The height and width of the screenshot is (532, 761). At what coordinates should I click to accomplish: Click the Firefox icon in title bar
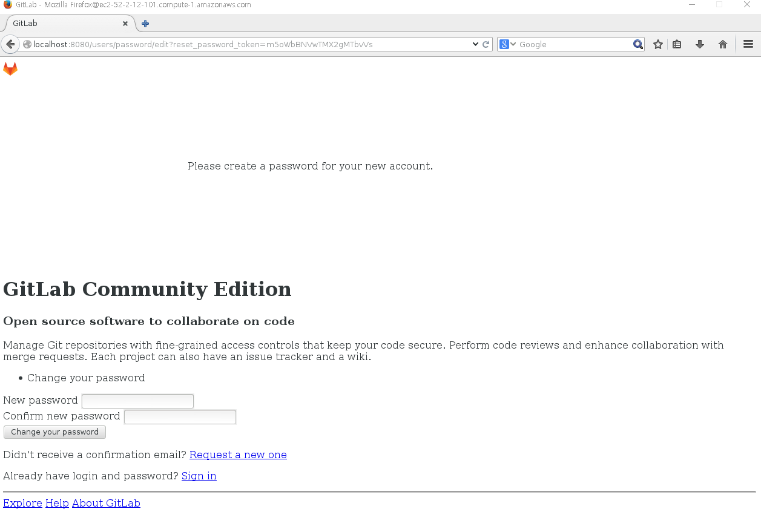(7, 5)
